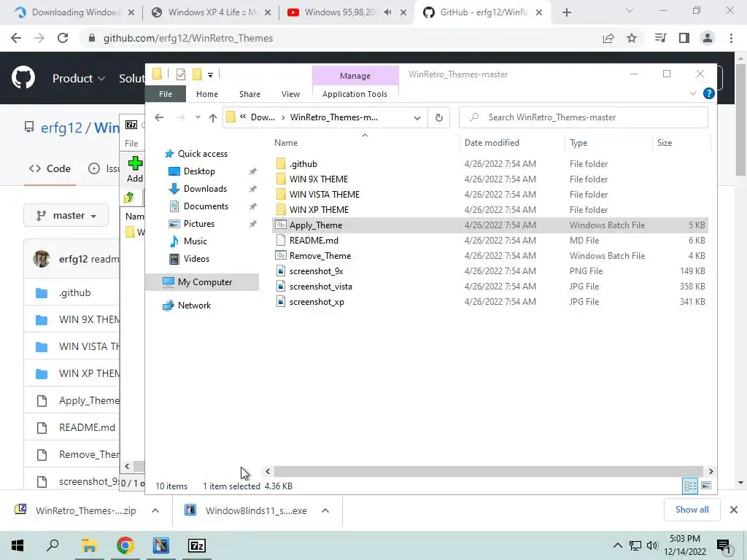Select the Remove_Theme batch file icon
The height and width of the screenshot is (560, 747).
pyautogui.click(x=281, y=255)
